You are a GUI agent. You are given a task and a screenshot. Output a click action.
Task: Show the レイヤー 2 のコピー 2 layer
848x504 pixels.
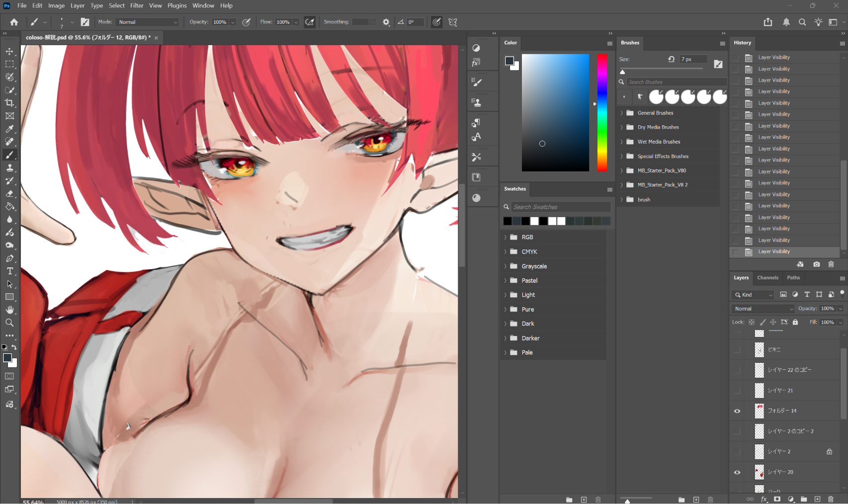click(737, 431)
